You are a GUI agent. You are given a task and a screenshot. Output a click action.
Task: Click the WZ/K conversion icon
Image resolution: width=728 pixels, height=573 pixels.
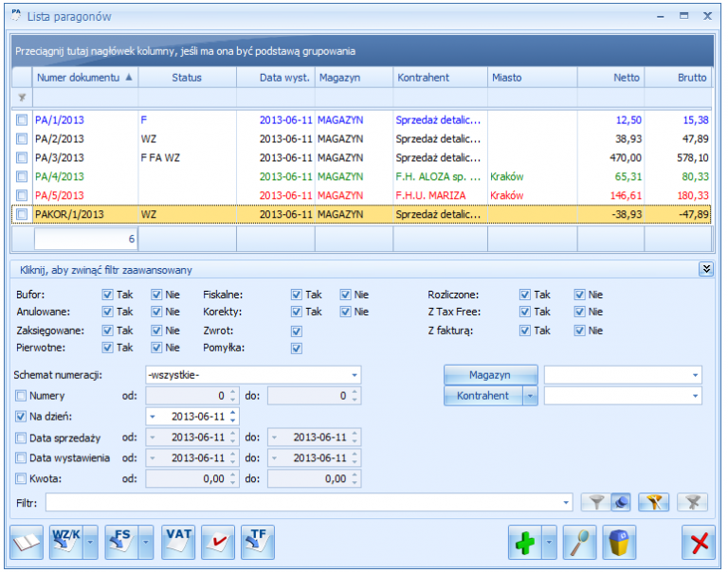coord(66,542)
